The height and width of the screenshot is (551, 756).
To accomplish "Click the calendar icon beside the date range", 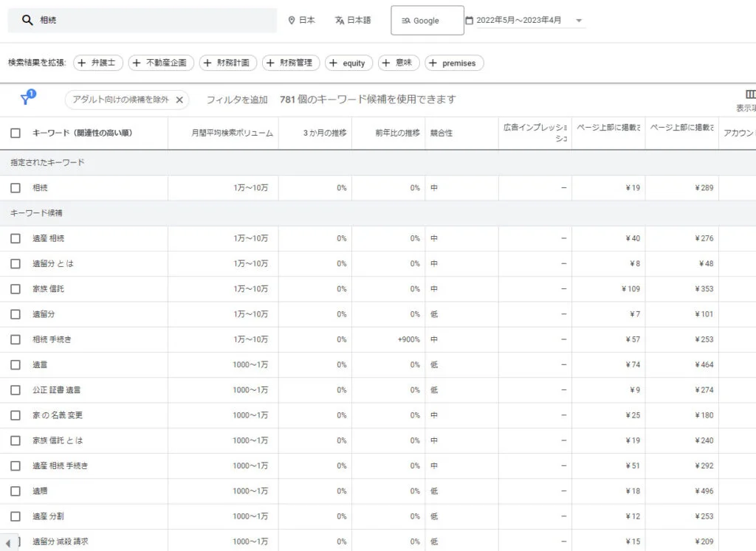I will click(x=471, y=20).
